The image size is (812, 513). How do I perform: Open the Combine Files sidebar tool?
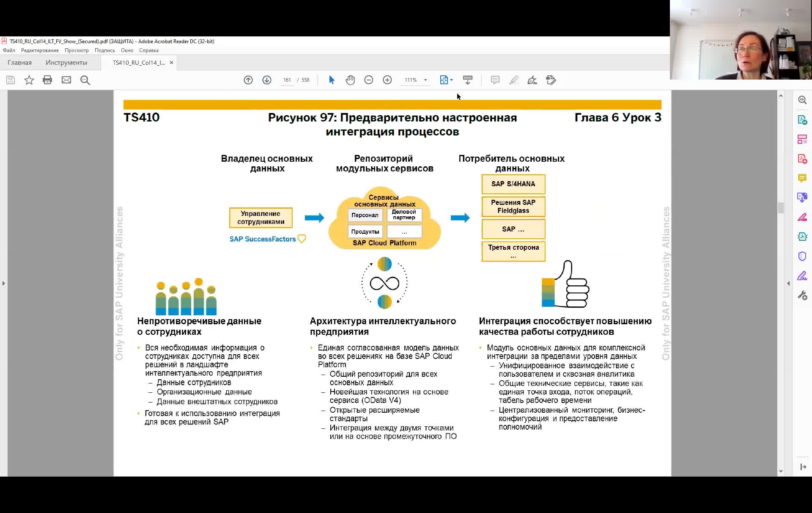tap(802, 198)
